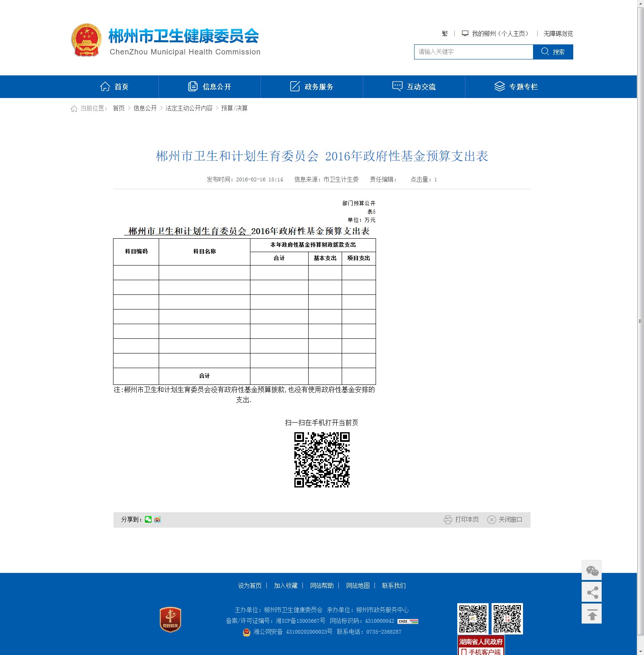
Task: Go to 互动交流 in navigation bar
Action: (414, 87)
